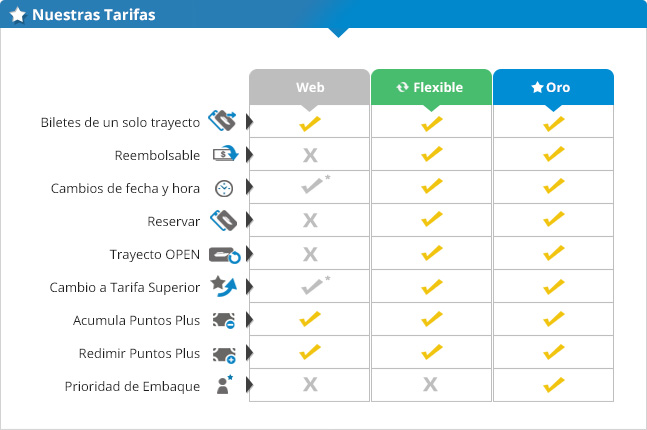Click the Prioridad de Embaque person icon
This screenshot has width=647, height=430.
pos(224,385)
